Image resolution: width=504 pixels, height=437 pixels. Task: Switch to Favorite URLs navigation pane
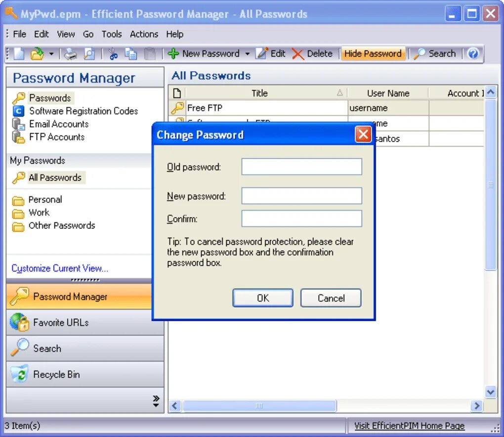(x=85, y=322)
